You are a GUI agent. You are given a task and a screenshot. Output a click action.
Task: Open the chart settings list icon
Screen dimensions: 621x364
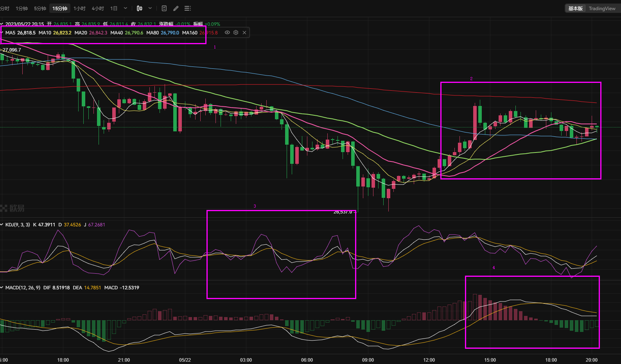click(188, 8)
